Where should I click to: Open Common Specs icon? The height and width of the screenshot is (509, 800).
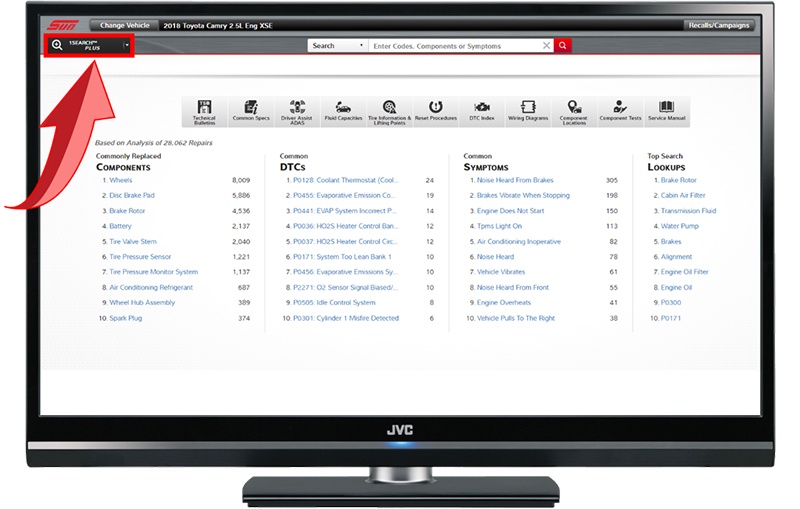pyautogui.click(x=250, y=112)
